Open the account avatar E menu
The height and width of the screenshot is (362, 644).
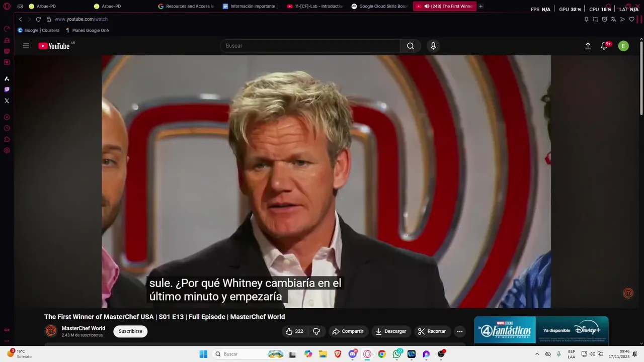pyautogui.click(x=623, y=46)
